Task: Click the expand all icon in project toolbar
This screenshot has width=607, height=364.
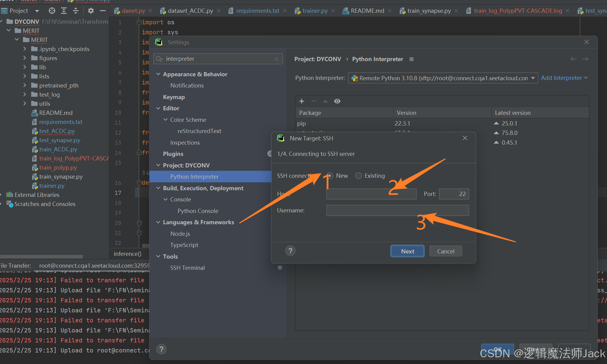Action: (64, 11)
